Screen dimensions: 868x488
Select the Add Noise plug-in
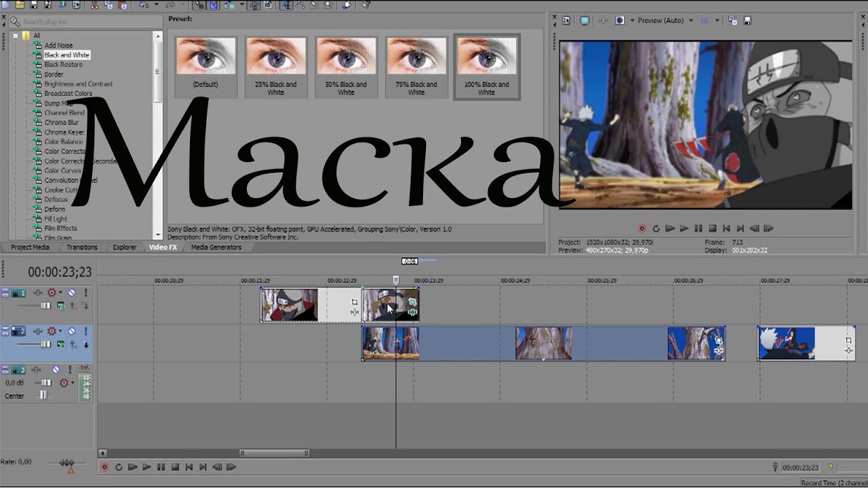[58, 45]
